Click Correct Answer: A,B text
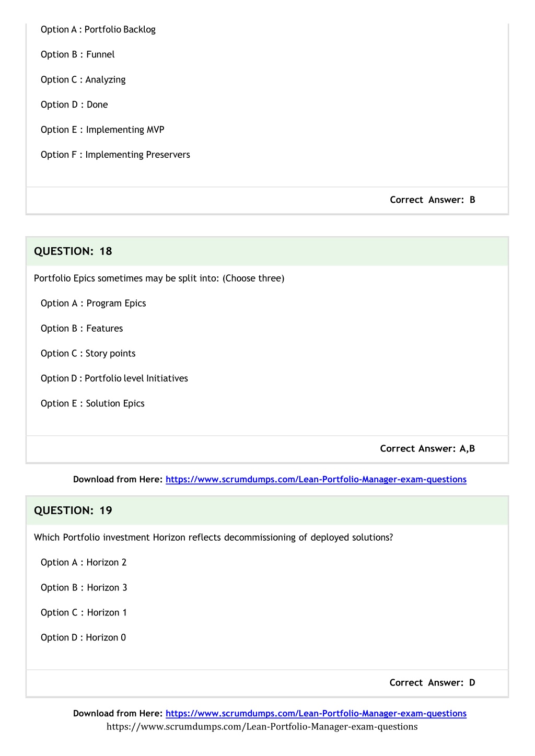The width and height of the screenshot is (535, 756). point(427,449)
